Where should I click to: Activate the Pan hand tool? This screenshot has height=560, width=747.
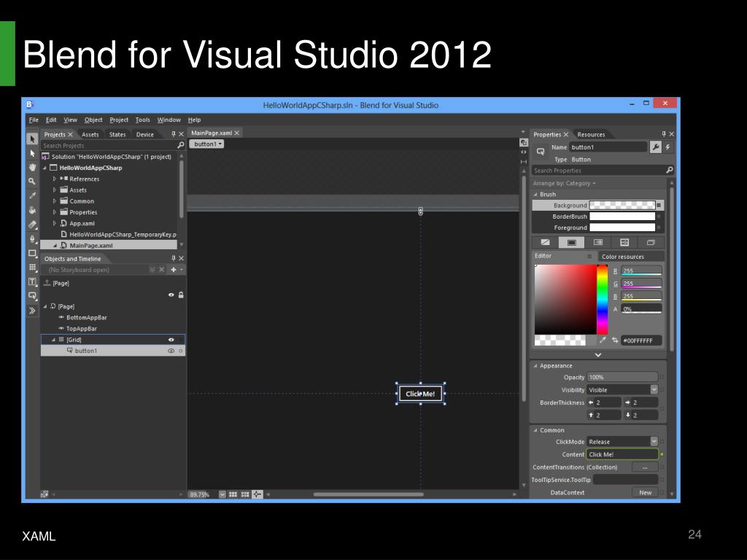click(x=32, y=167)
